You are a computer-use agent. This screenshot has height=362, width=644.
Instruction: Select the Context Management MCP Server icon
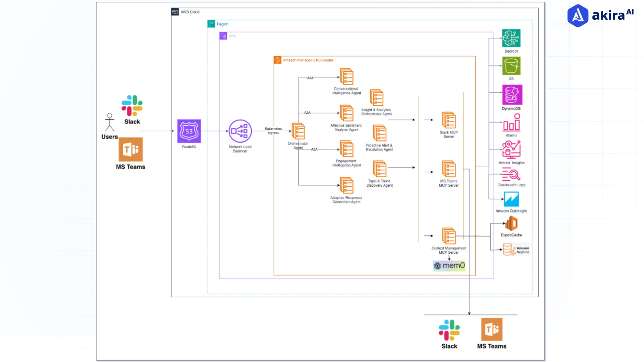coord(449,236)
